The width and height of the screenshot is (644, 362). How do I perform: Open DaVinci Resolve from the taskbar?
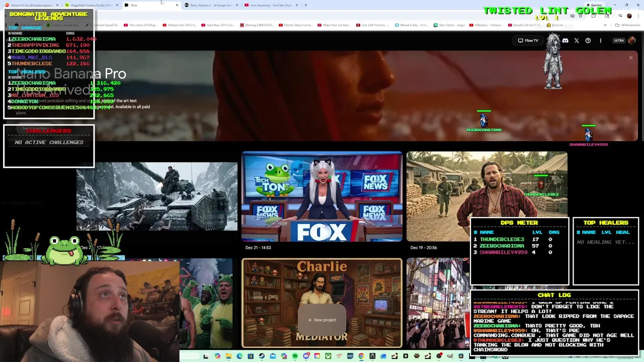pyautogui.click(x=461, y=356)
